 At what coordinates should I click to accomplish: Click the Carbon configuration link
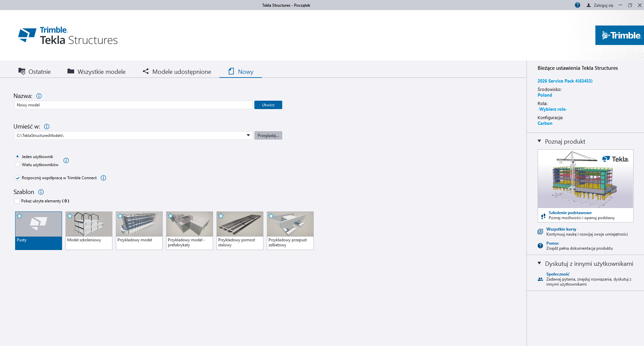click(545, 123)
